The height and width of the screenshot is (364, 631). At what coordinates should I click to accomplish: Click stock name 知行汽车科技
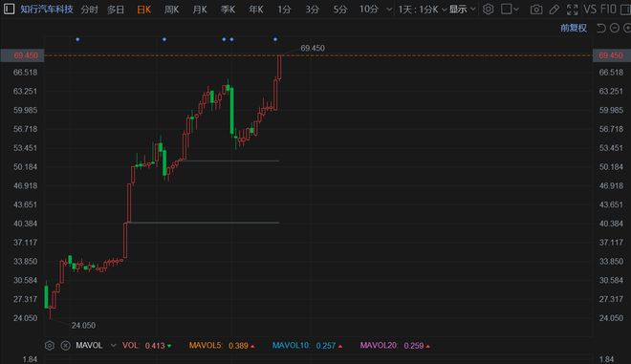pyautogui.click(x=47, y=9)
